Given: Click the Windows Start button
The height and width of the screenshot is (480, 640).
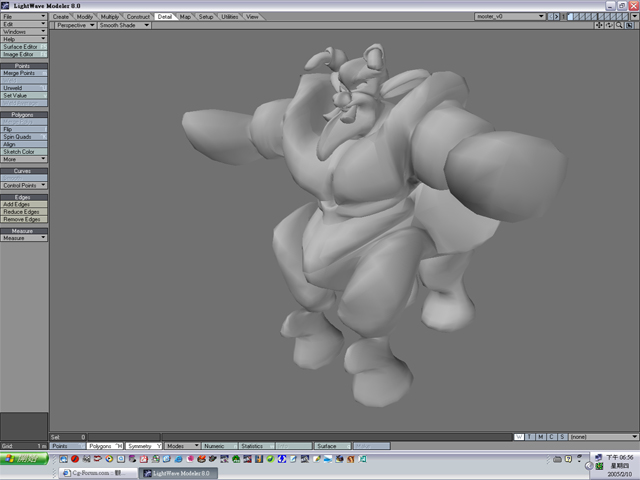Looking at the screenshot, I should 24,459.
